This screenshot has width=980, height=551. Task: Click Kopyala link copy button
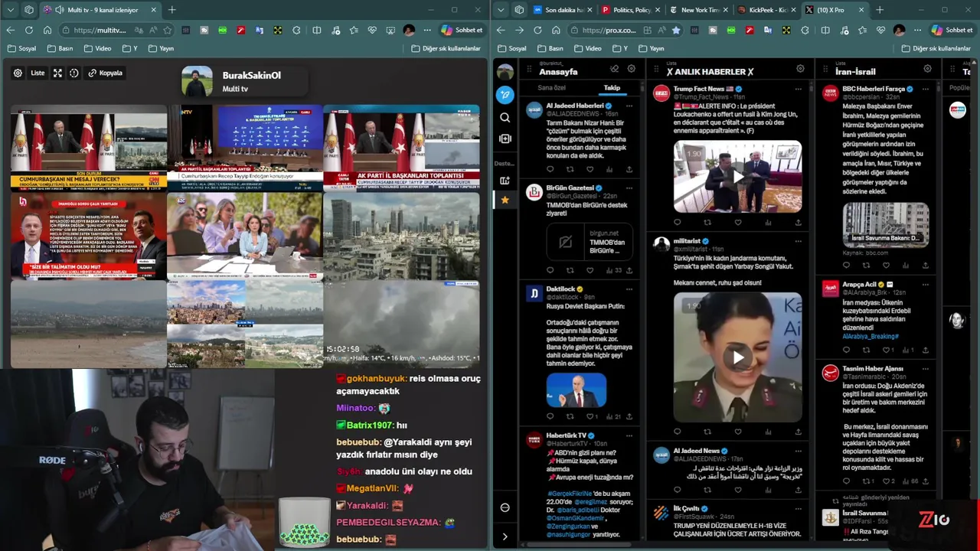[x=106, y=73]
